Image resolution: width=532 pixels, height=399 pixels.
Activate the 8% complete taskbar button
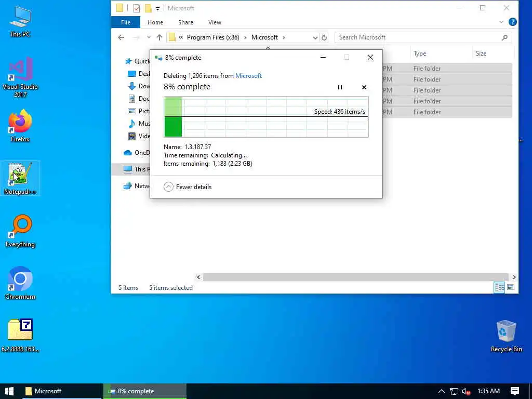(x=145, y=391)
